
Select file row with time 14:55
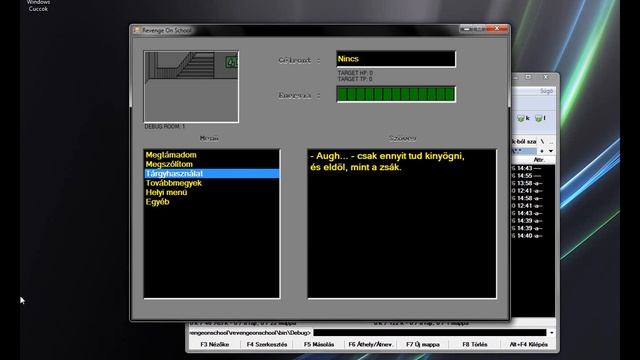coord(533,176)
